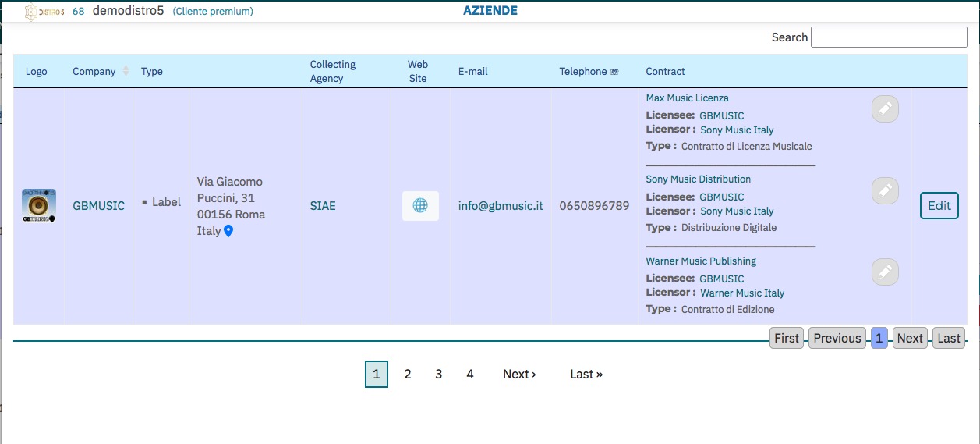Open the GBMUSIC website globe icon
This screenshot has width=980, height=444.
click(x=420, y=206)
